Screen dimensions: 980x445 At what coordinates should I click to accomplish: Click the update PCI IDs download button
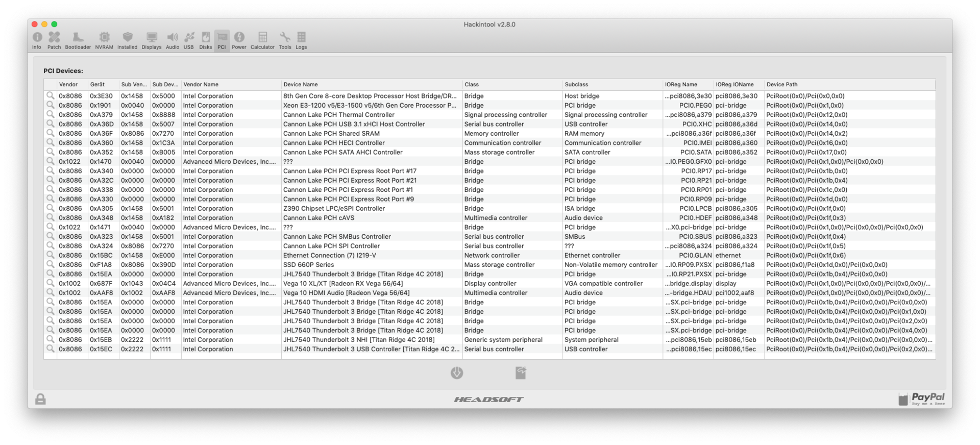(x=457, y=373)
